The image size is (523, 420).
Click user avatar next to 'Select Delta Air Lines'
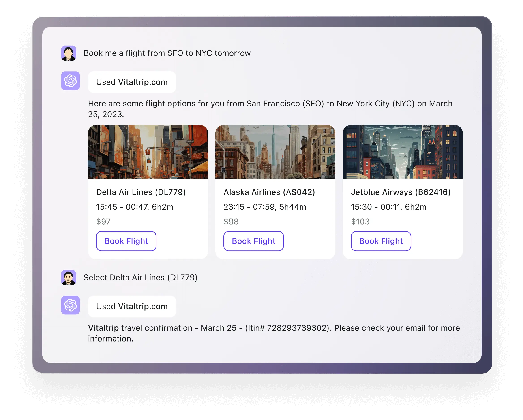coord(69,277)
